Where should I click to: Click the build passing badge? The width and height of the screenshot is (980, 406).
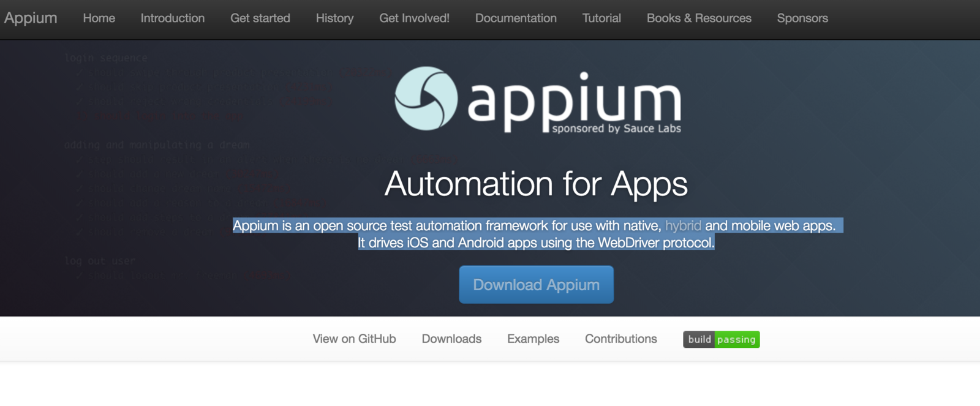tap(722, 339)
